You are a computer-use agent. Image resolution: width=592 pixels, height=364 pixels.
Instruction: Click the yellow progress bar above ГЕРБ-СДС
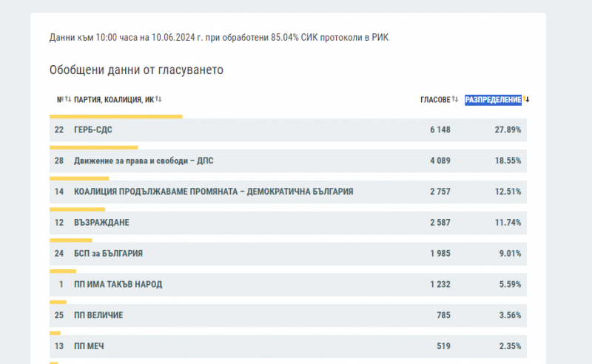[116, 117]
